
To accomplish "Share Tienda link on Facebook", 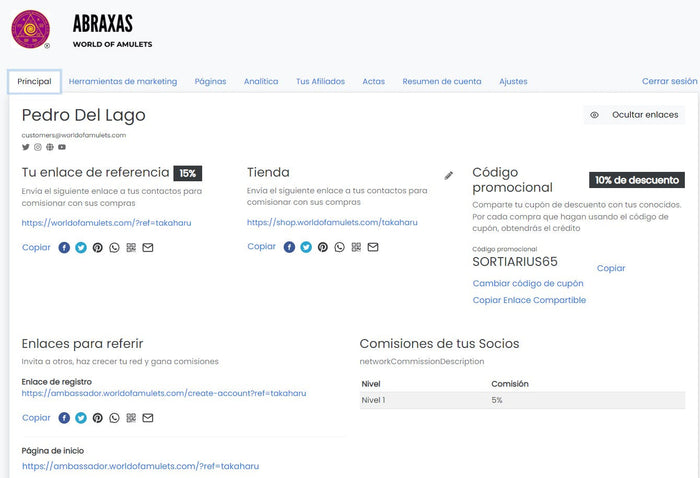I will coord(289,247).
